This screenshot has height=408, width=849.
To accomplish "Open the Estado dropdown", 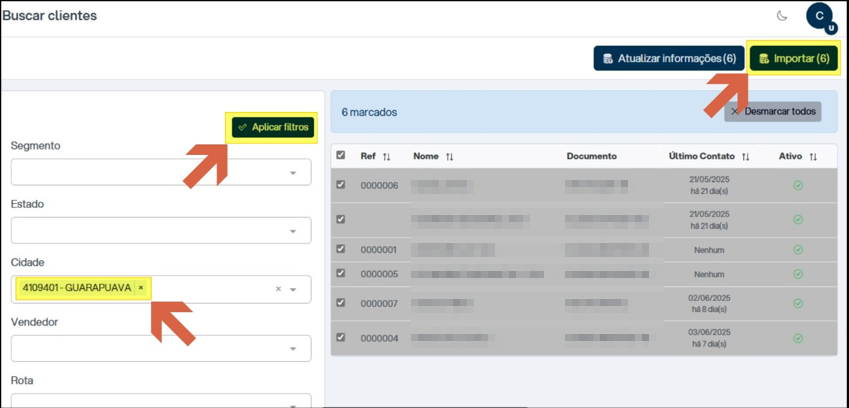I will point(161,231).
